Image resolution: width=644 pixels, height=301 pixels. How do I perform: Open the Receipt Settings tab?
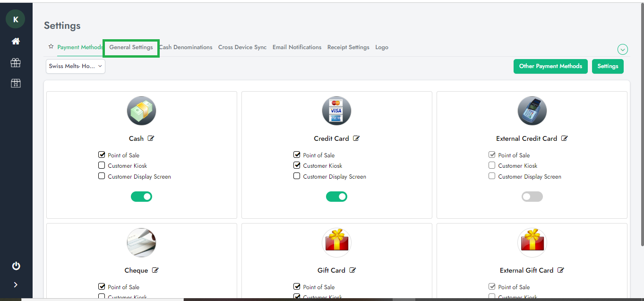pos(348,47)
